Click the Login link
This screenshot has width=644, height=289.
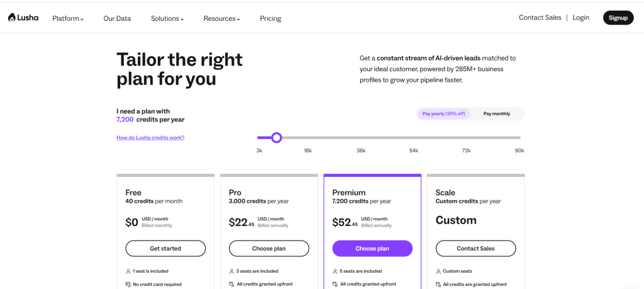pos(580,18)
